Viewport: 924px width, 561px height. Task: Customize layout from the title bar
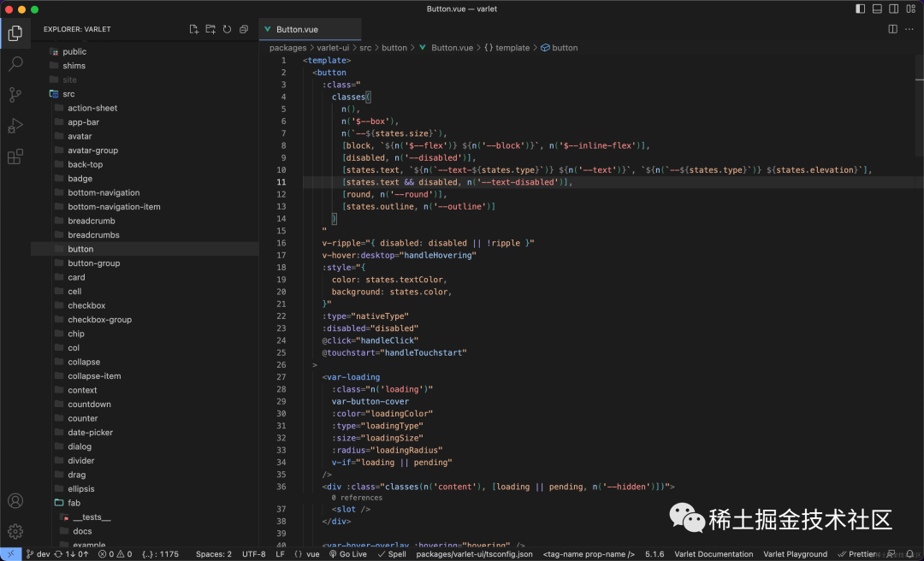[910, 9]
